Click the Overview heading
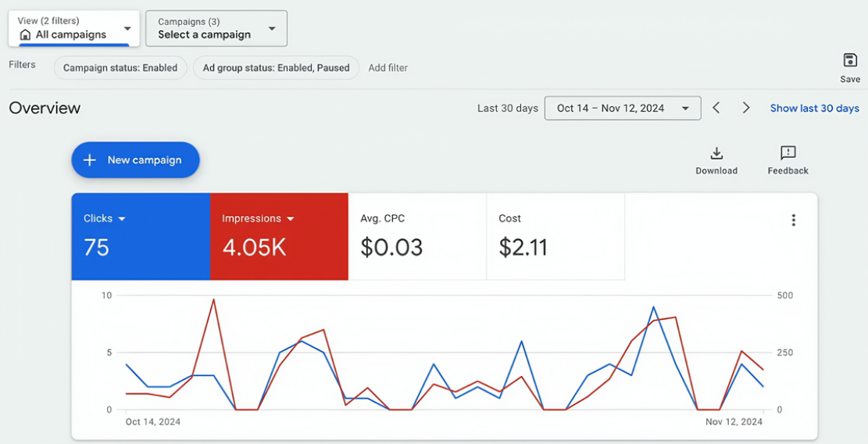 click(x=45, y=108)
